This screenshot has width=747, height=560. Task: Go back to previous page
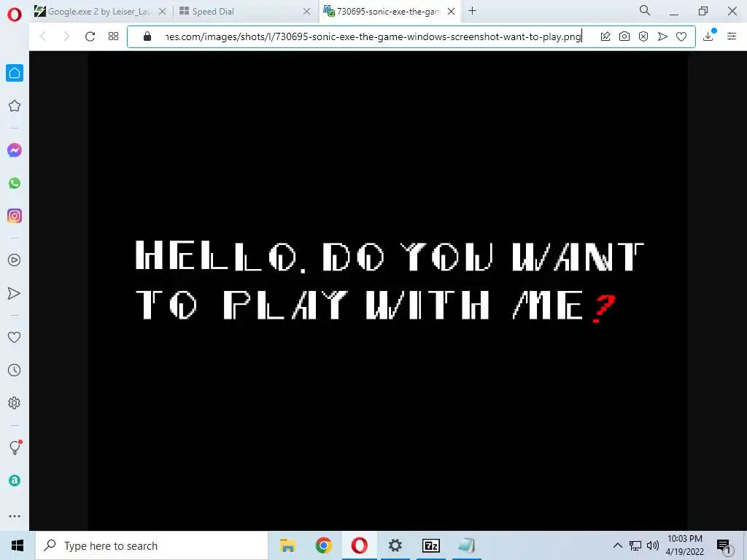tap(43, 36)
